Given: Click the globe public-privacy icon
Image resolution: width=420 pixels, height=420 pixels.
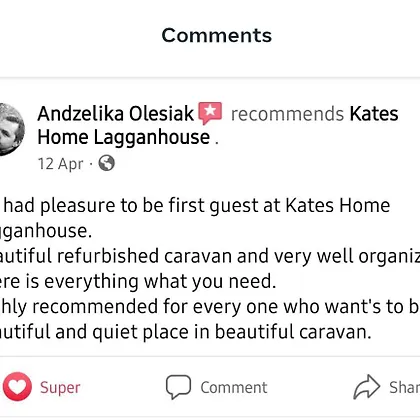Looking at the screenshot, I should (x=107, y=163).
